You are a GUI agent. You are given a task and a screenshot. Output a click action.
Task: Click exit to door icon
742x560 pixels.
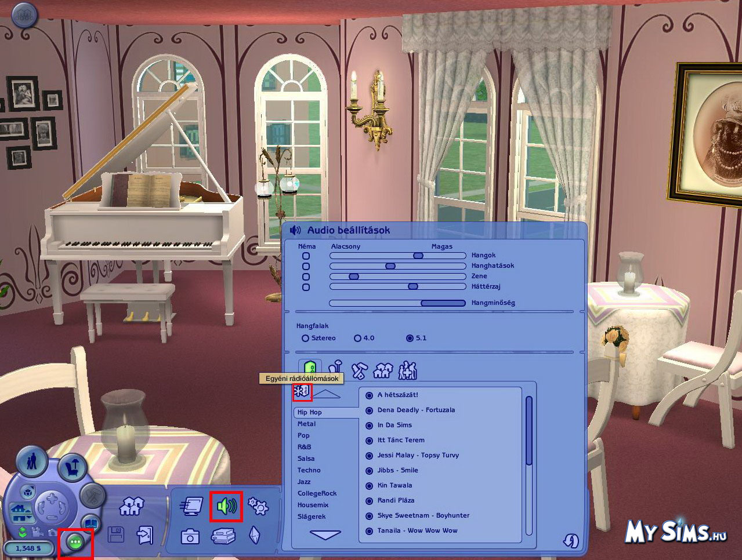pyautogui.click(x=145, y=535)
